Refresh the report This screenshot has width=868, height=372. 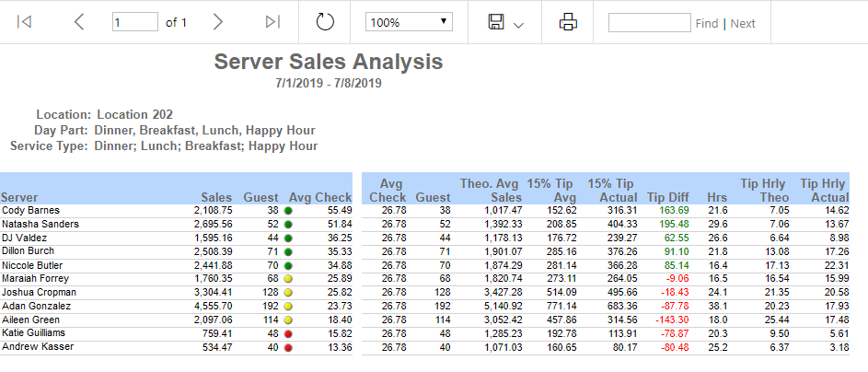coord(325,22)
